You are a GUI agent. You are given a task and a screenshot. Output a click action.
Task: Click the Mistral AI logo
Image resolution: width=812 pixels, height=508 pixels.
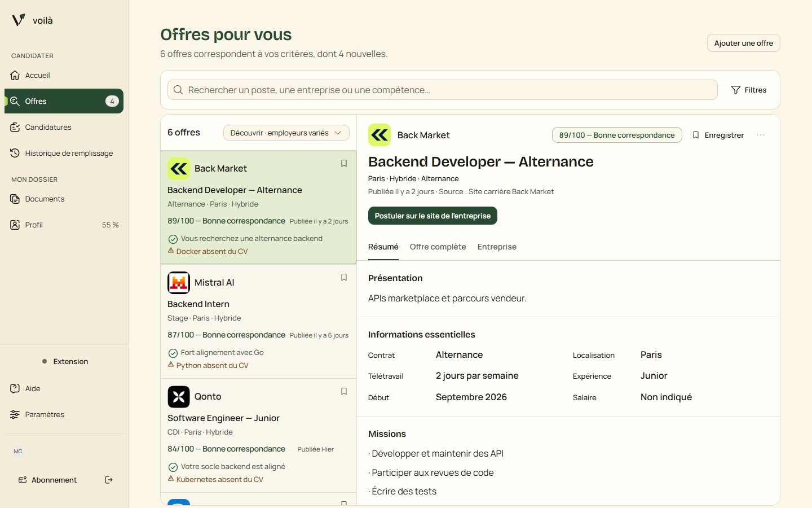(x=179, y=283)
